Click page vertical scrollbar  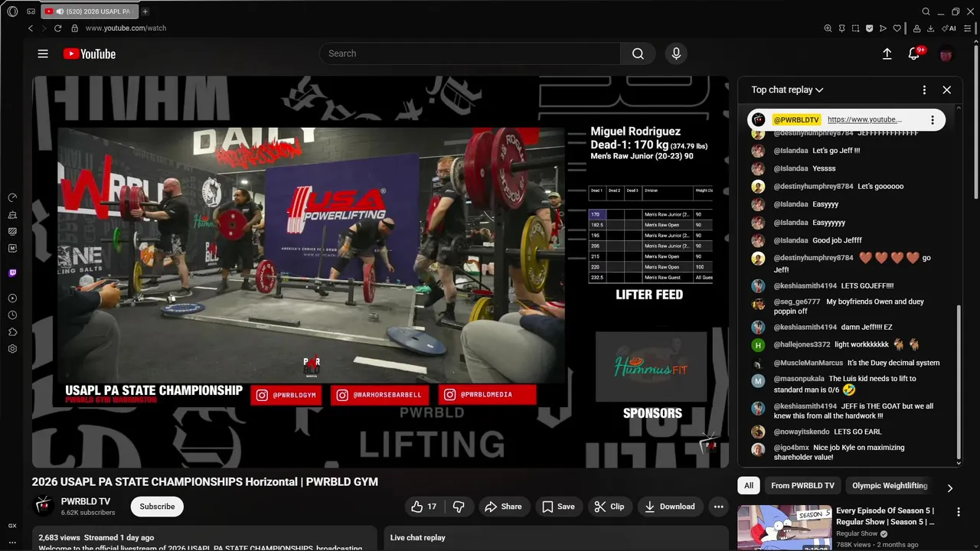tap(976, 122)
